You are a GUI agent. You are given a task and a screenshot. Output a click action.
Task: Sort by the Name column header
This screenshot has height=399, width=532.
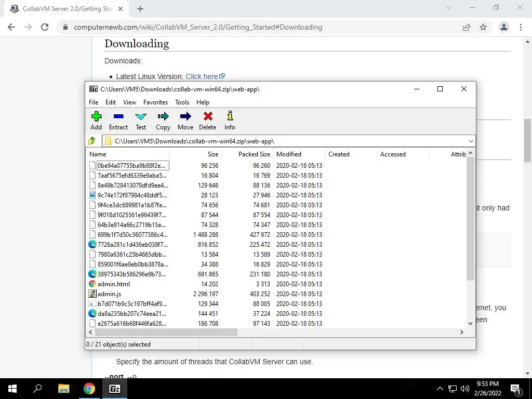click(x=128, y=154)
